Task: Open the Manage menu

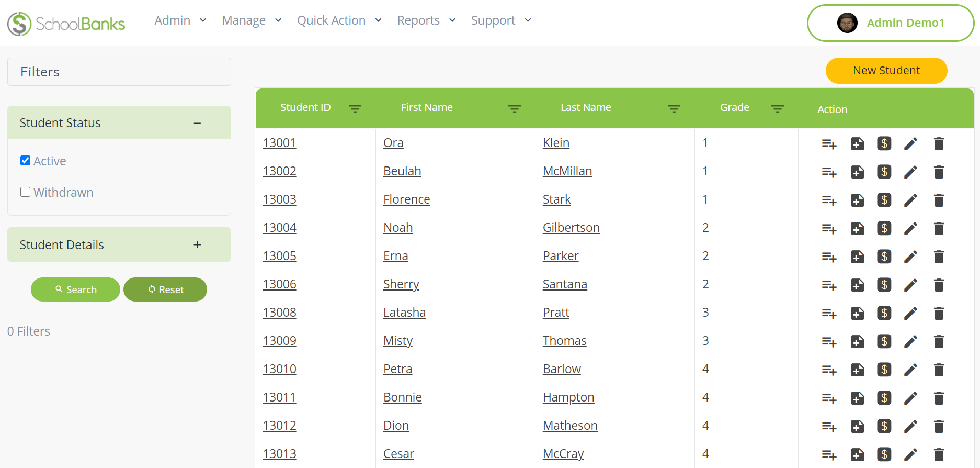Action: click(252, 20)
